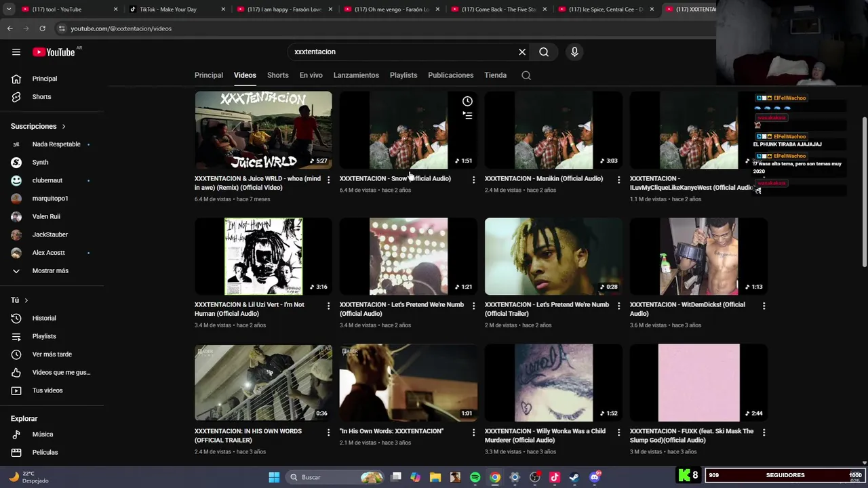Screen dimensions: 868x488
Task: Play I'm Not Human video thumbnail
Action: [263, 256]
